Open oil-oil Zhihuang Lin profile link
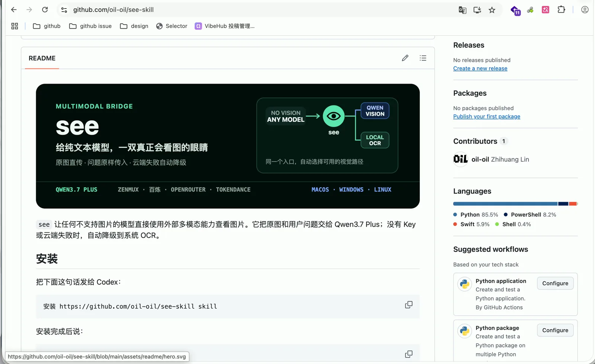Viewport: 595px width, 364px height. (500, 159)
